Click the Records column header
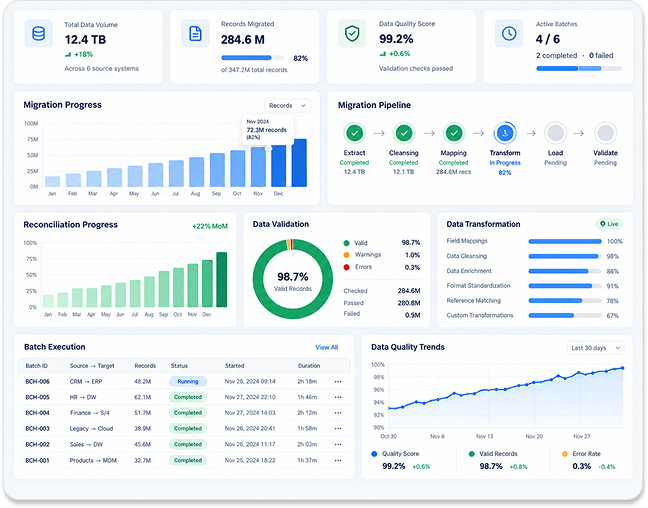 pyautogui.click(x=145, y=366)
